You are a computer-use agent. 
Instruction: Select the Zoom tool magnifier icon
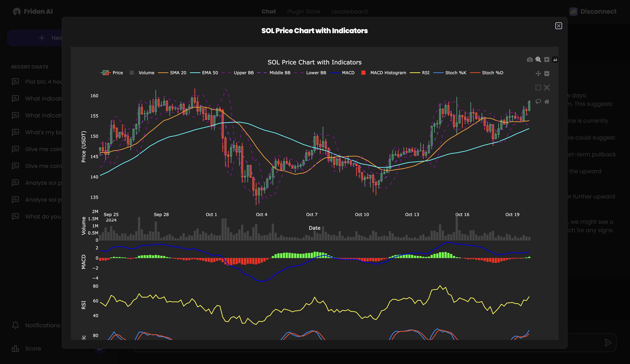[538, 59]
